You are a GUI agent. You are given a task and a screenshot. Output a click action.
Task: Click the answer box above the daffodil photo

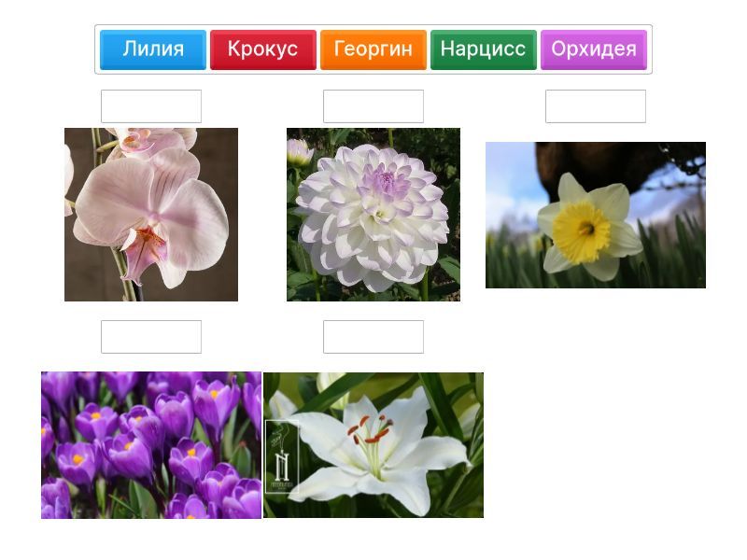(596, 106)
